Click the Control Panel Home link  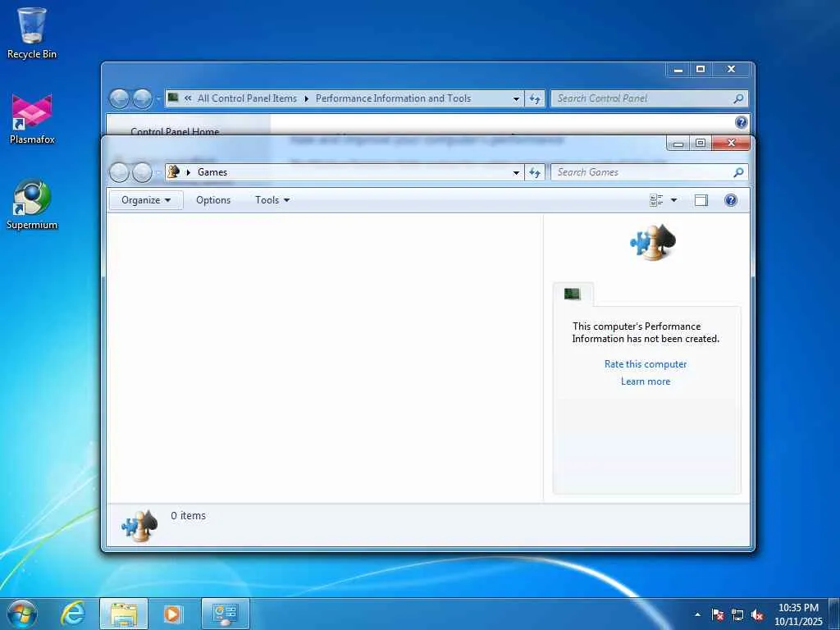pyautogui.click(x=175, y=130)
